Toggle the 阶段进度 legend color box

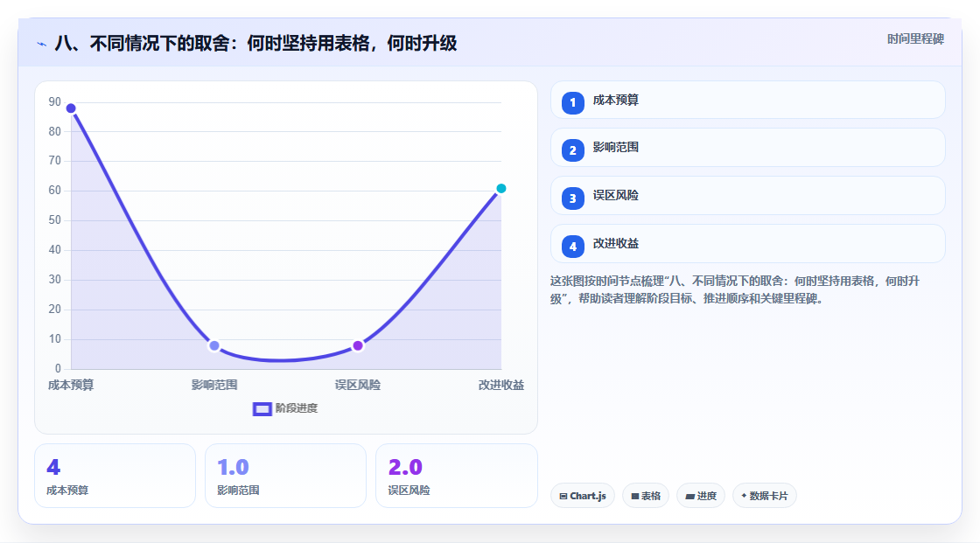262,408
